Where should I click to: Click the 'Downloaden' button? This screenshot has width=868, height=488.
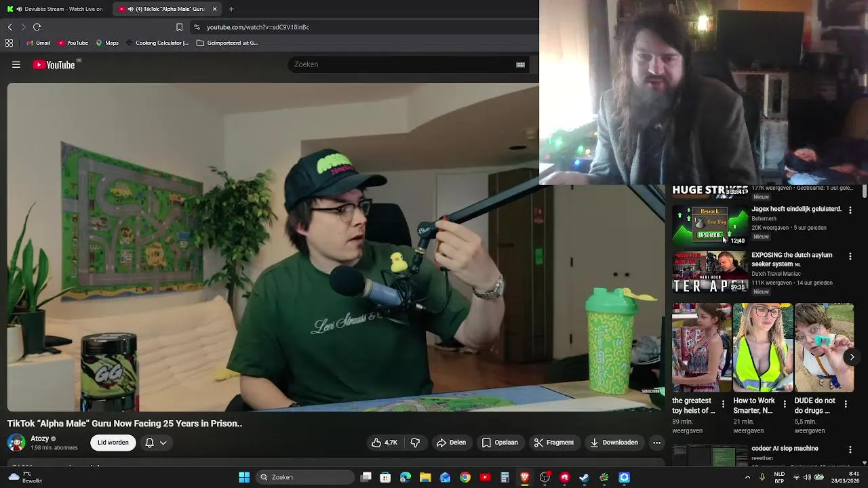pyautogui.click(x=614, y=443)
